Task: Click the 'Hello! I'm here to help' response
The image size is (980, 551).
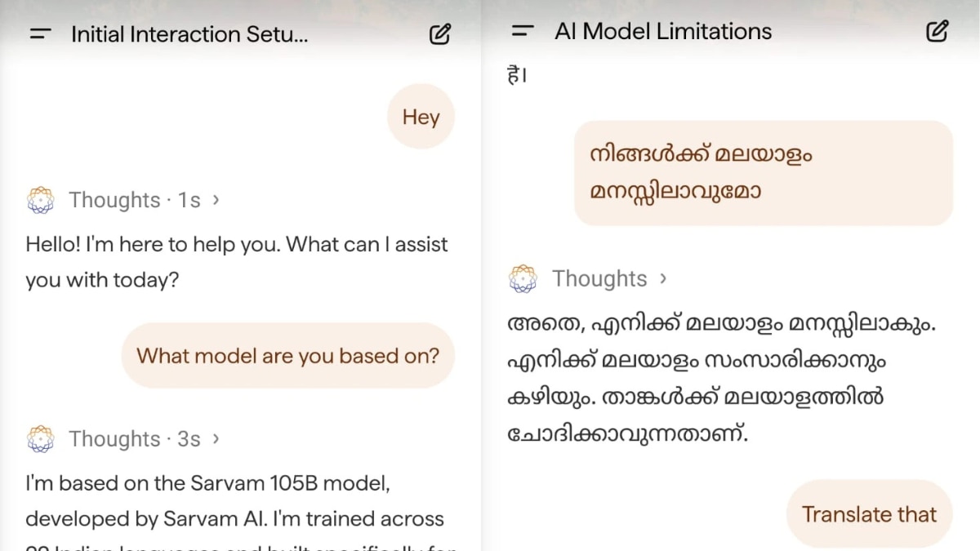Action: 237,262
